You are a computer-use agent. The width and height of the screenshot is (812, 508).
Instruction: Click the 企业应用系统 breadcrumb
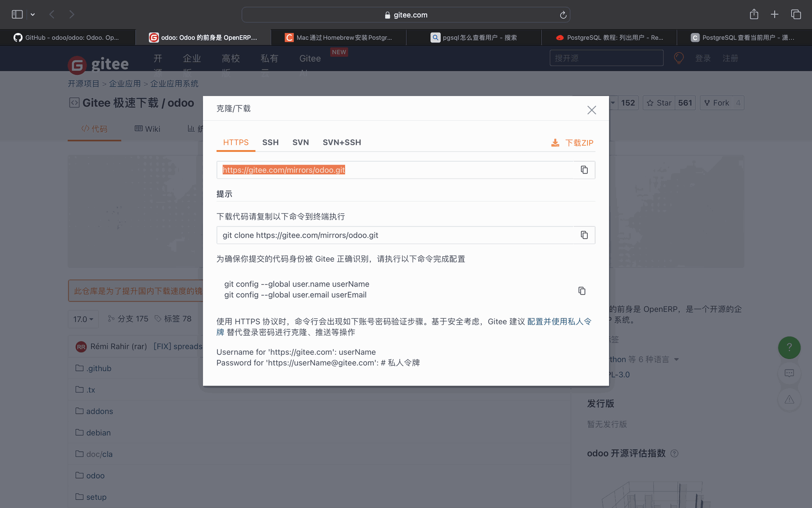click(174, 84)
